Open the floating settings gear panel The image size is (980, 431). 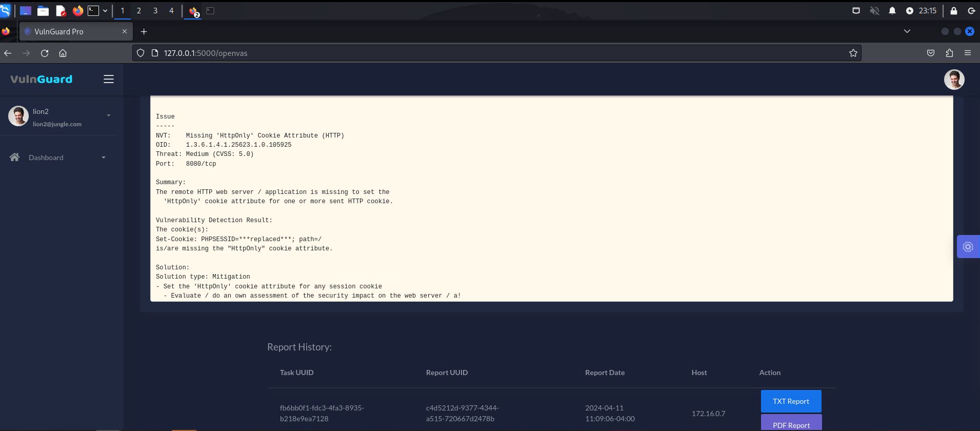[968, 247]
